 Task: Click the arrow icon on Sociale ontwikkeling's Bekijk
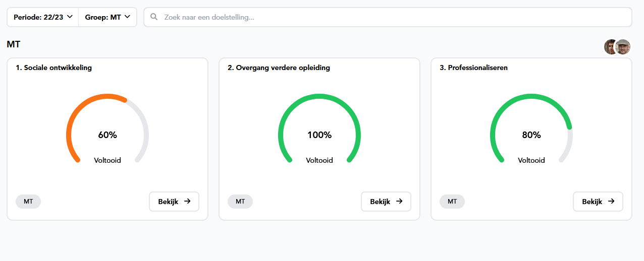[187, 202]
